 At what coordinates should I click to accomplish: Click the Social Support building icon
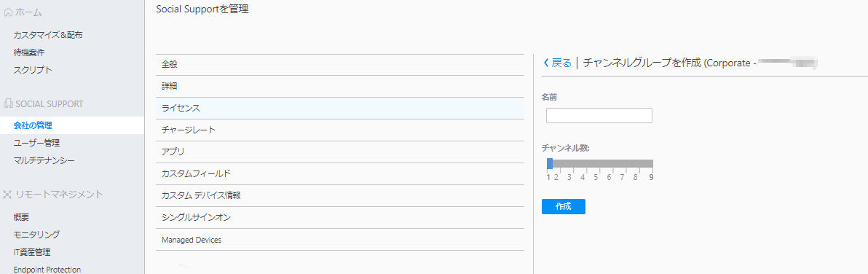[x=8, y=103]
